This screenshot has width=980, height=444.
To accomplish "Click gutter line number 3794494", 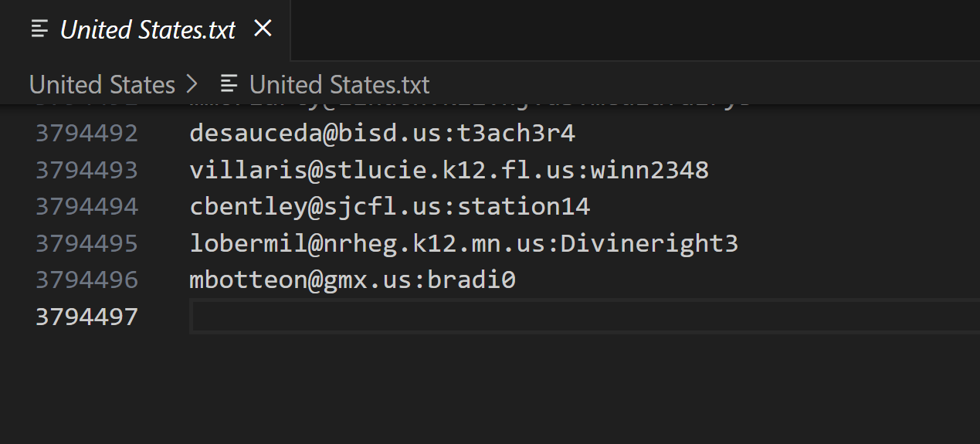I will click(x=86, y=206).
